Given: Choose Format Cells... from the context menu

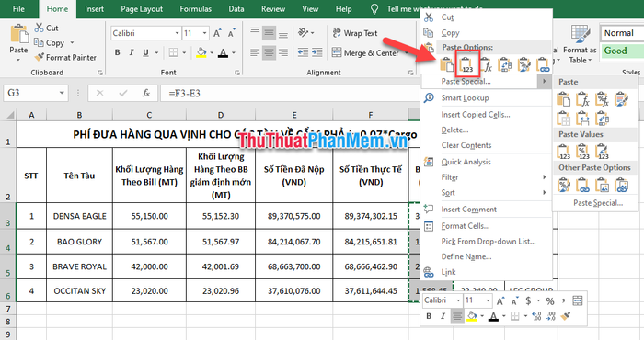Looking at the screenshot, I should (x=466, y=226).
